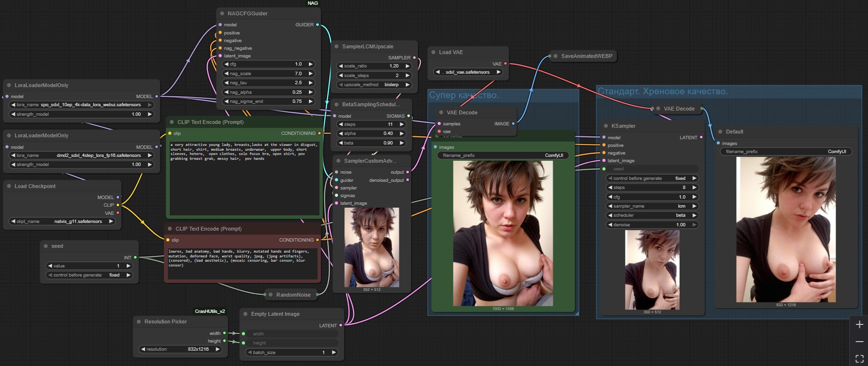Expand the RandomNoise node via its dot

click(x=270, y=295)
